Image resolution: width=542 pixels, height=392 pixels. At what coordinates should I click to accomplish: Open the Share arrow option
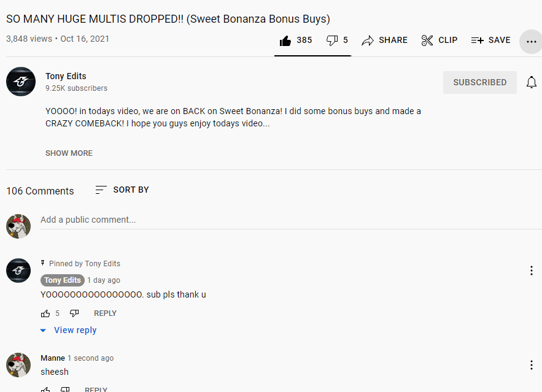384,40
